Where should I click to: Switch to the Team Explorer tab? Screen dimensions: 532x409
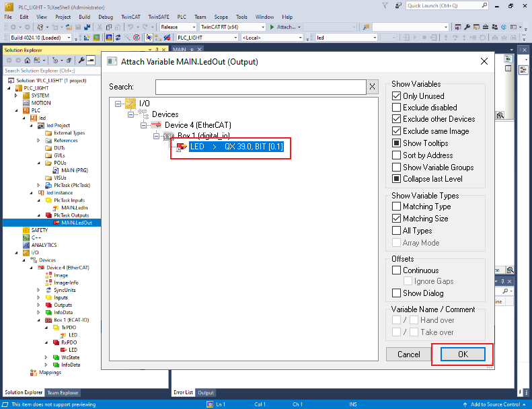point(63,392)
